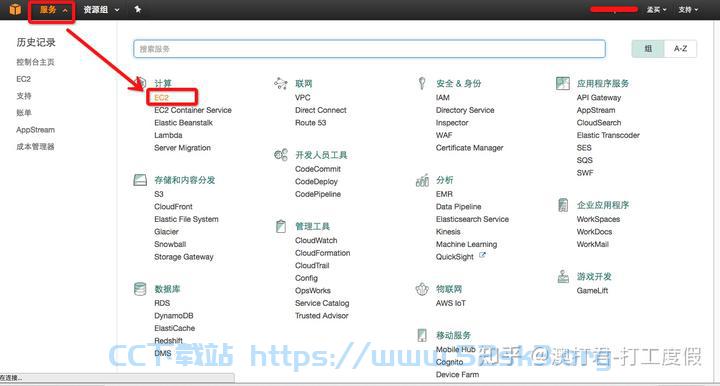
Task: Open Route 53 service
Action: point(310,123)
